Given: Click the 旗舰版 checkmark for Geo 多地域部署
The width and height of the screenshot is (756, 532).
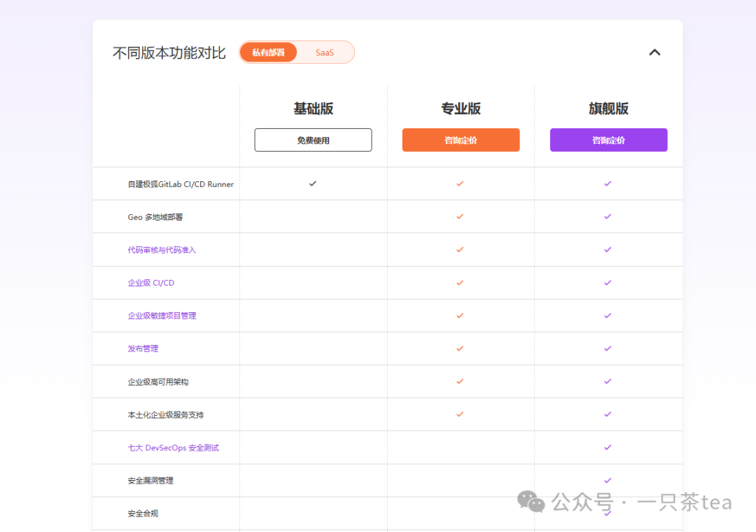Looking at the screenshot, I should pos(608,216).
